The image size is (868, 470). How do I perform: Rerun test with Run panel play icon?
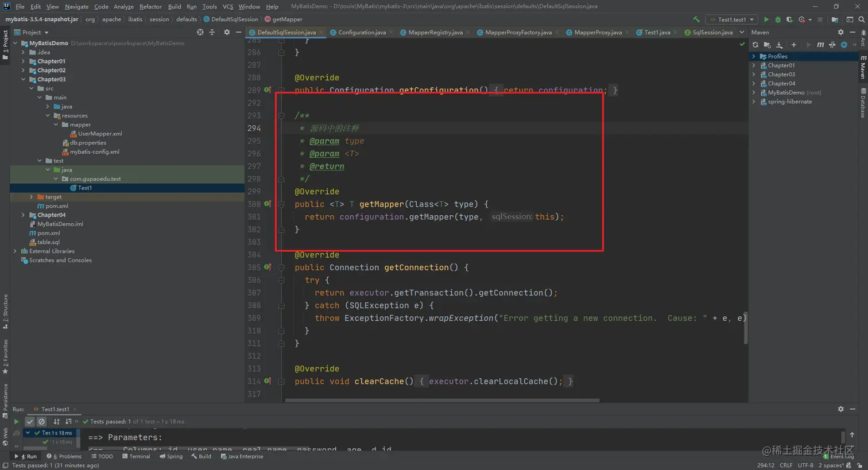(16, 422)
